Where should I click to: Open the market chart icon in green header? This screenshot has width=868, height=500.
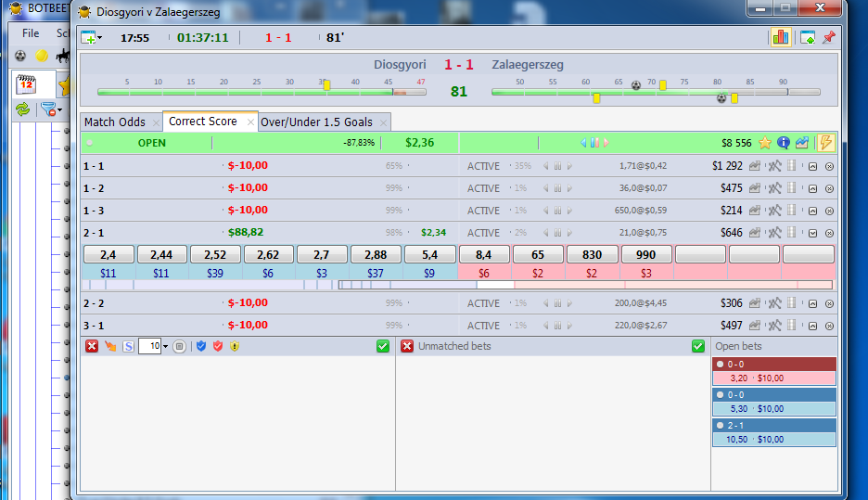[802, 143]
